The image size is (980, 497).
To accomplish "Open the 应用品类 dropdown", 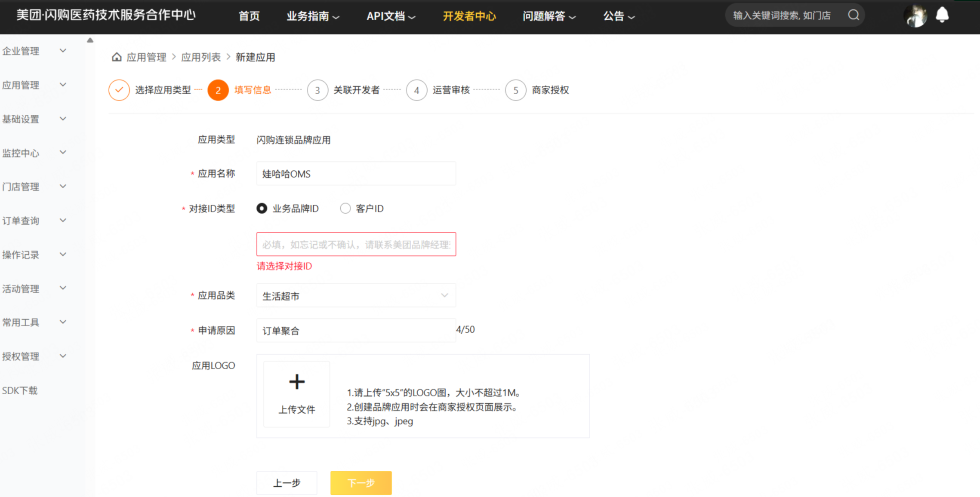I will pos(356,296).
